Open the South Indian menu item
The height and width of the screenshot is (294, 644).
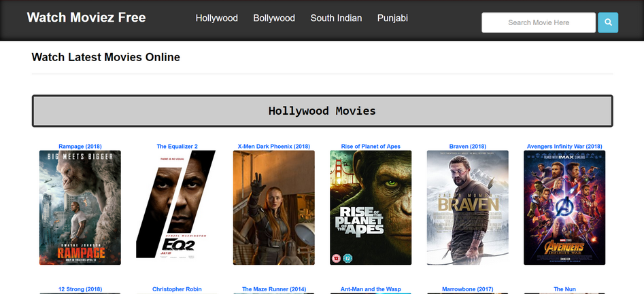pos(336,18)
